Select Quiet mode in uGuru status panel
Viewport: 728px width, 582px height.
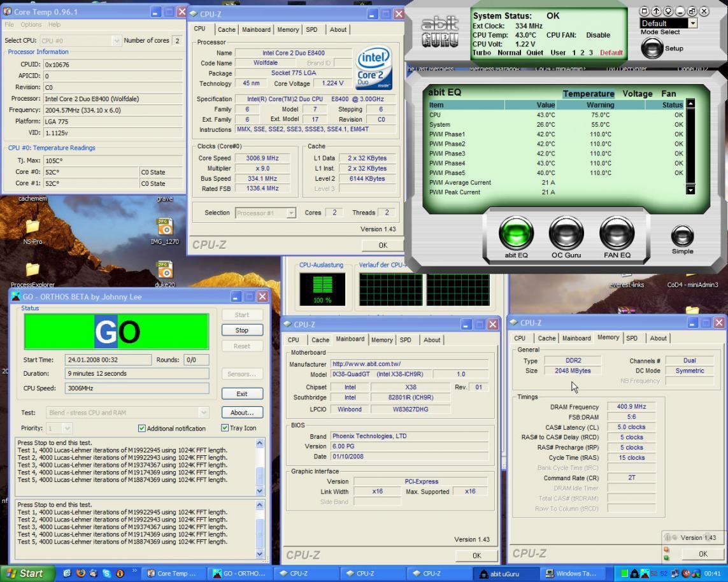534,52
